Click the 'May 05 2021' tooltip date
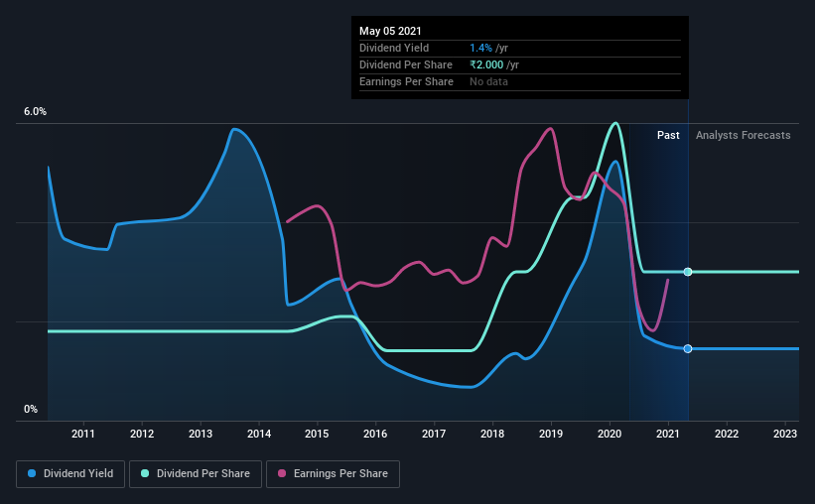The width and height of the screenshot is (815, 504). click(x=390, y=31)
